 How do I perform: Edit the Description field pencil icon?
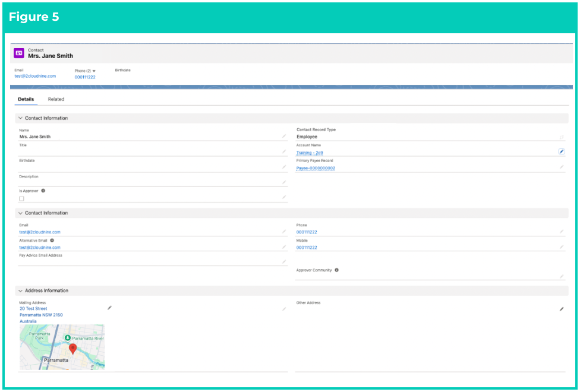click(284, 182)
